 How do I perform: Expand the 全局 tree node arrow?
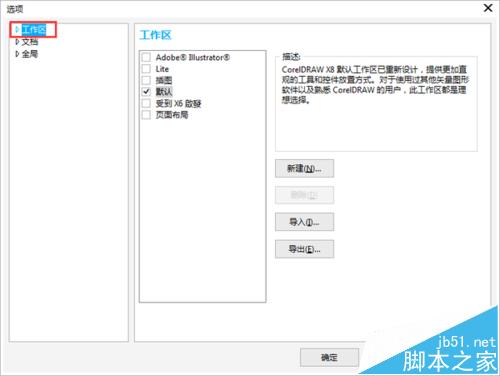point(17,54)
